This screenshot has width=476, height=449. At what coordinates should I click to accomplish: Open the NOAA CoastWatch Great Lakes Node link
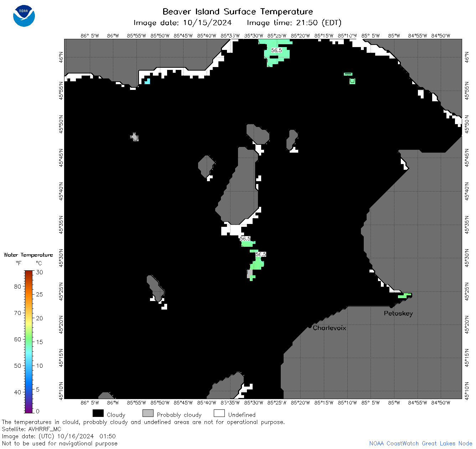click(x=420, y=443)
